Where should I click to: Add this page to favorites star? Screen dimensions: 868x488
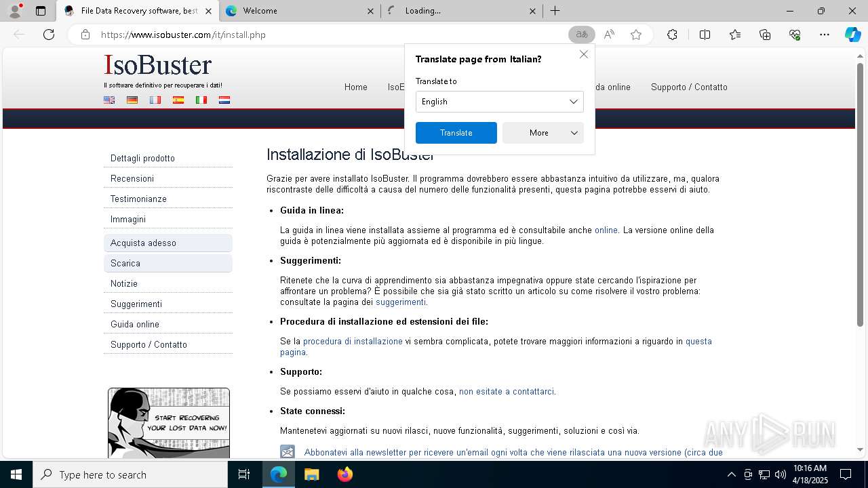tap(636, 35)
